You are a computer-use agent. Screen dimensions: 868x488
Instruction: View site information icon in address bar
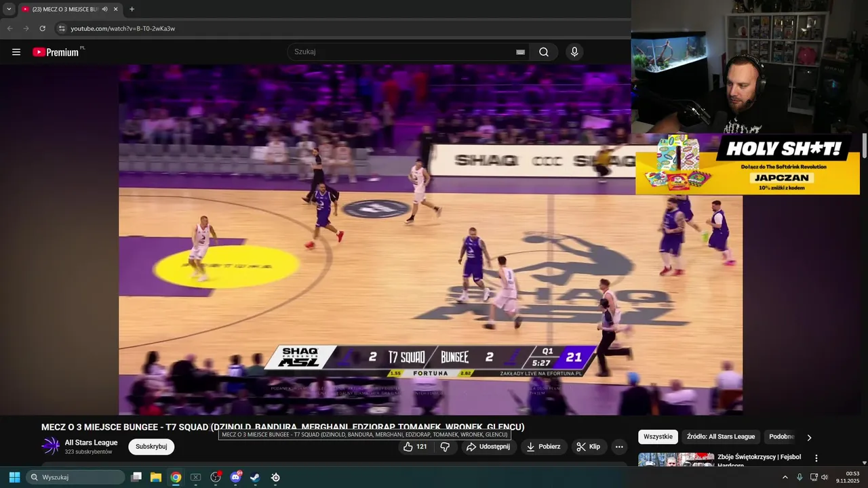(x=61, y=28)
